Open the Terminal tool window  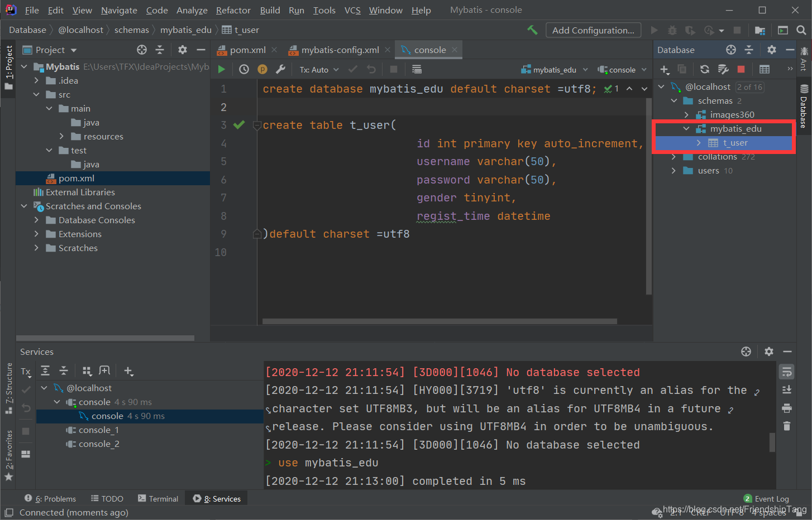(x=158, y=498)
